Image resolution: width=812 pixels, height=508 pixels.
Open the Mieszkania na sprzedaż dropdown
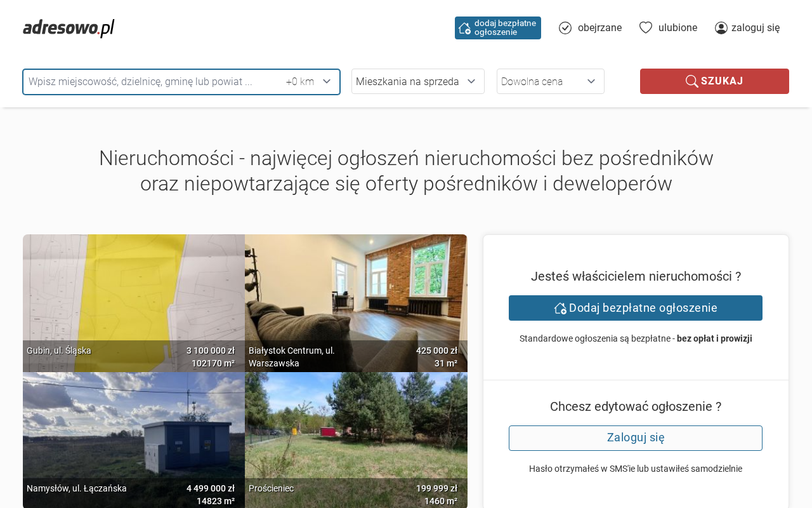tap(417, 81)
